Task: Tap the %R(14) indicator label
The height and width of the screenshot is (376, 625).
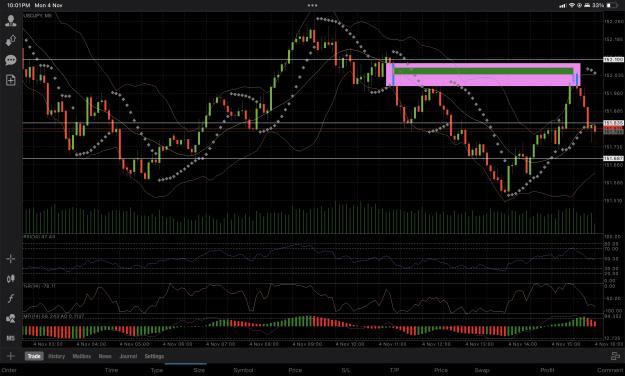Action: click(x=39, y=286)
